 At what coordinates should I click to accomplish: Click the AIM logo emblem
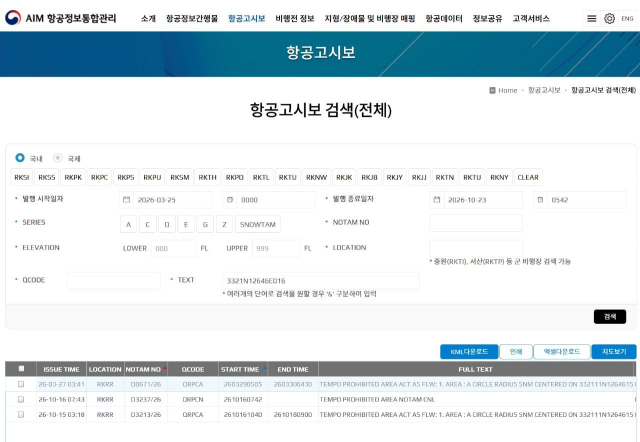point(13,18)
